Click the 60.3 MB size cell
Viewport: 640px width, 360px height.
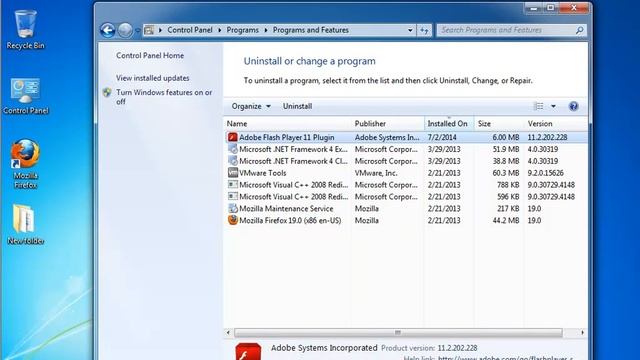[506, 173]
